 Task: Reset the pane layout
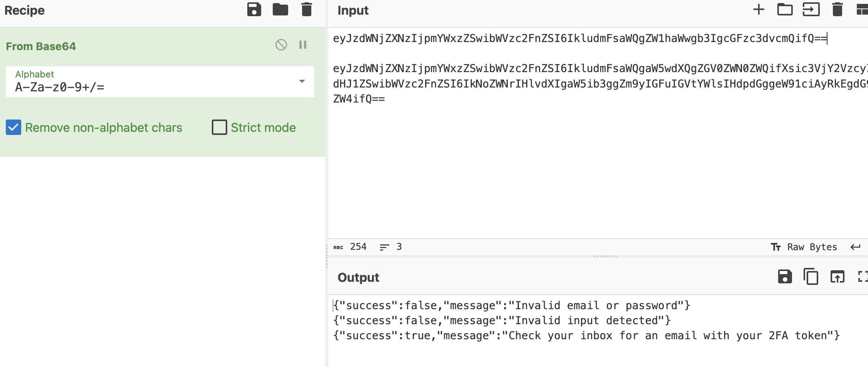coord(862,10)
